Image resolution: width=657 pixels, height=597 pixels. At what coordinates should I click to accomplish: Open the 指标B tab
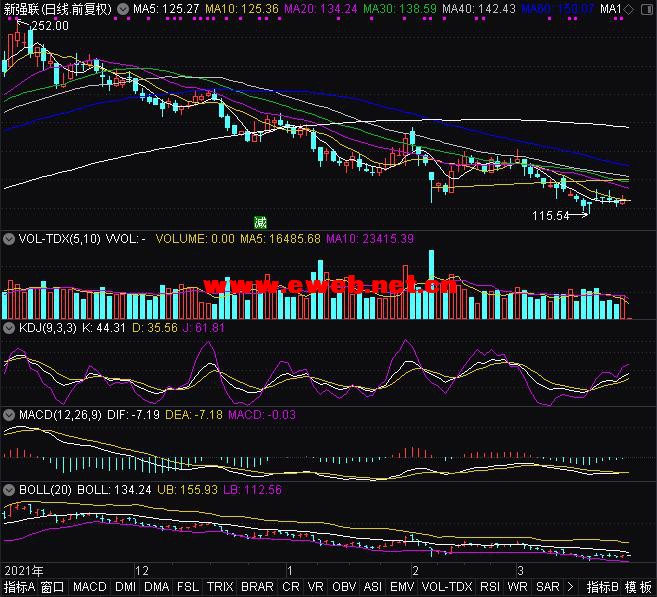pyautogui.click(x=602, y=587)
